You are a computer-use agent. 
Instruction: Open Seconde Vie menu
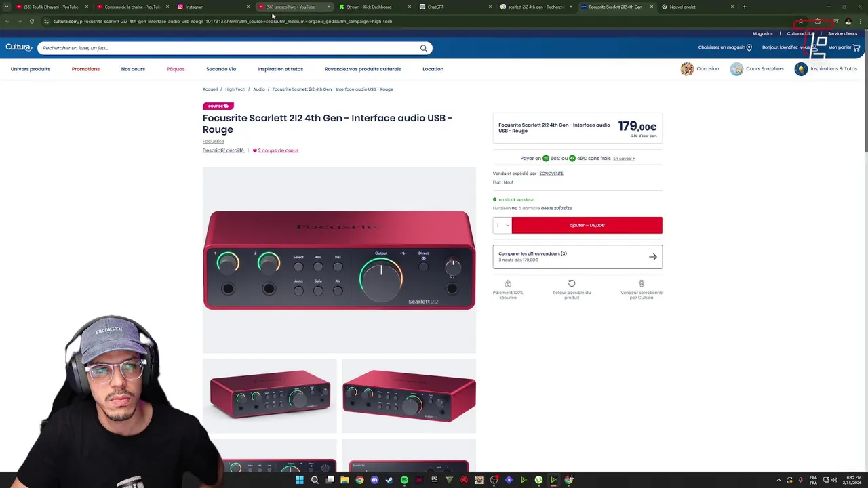click(x=221, y=69)
